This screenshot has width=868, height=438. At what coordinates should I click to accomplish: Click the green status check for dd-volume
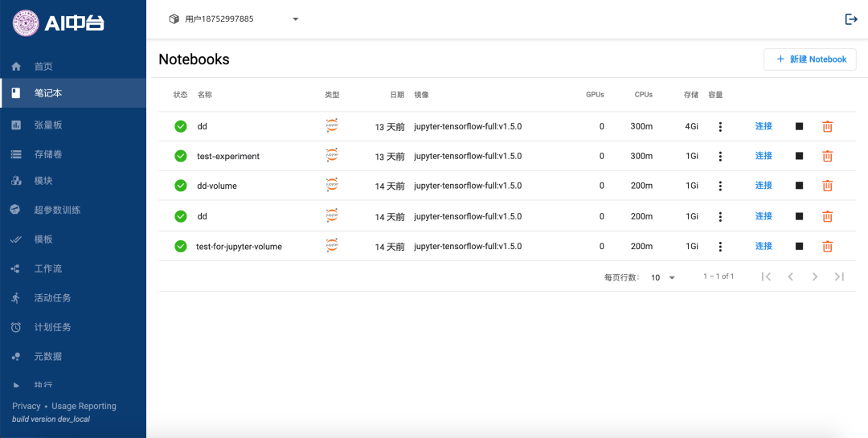tap(181, 186)
